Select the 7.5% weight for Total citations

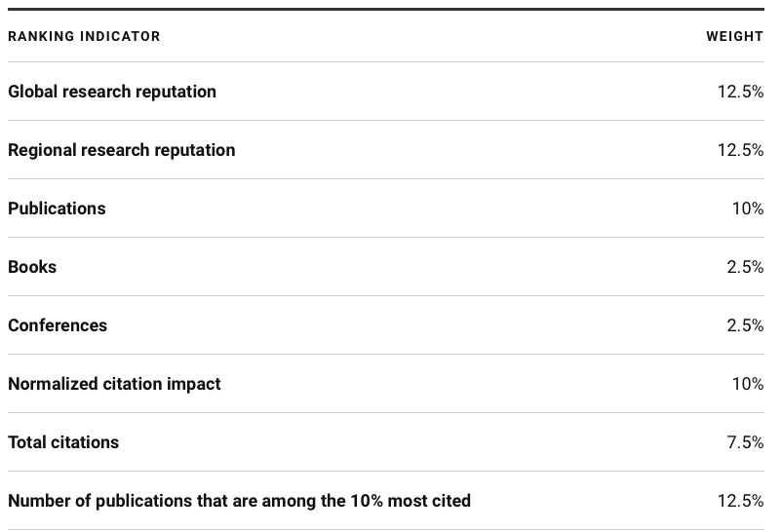745,442
